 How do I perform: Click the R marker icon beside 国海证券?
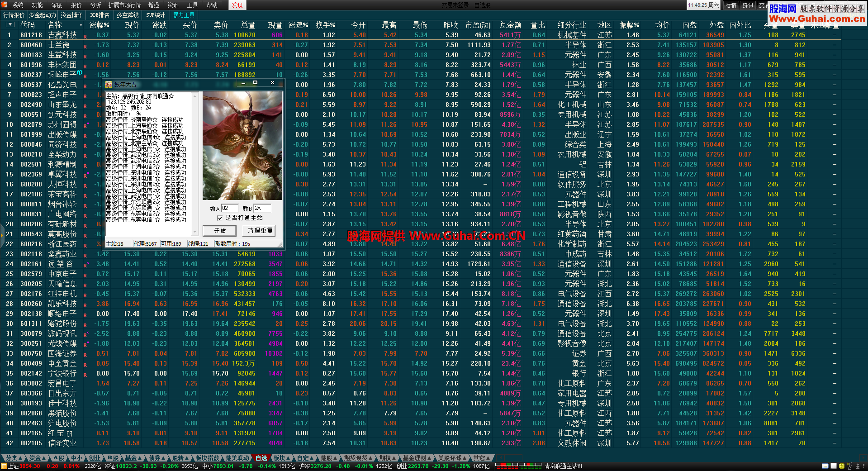[x=85, y=355]
